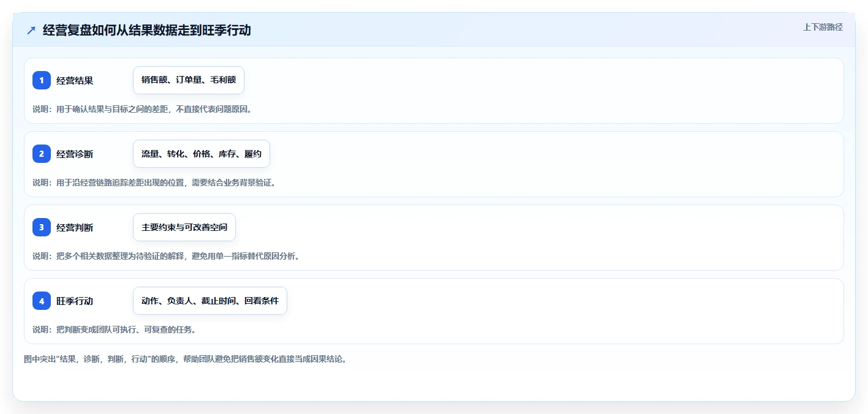Image resolution: width=868 pixels, height=414 pixels.
Task: Click the note about 沿经营链路追踪差距
Action: pyautogui.click(x=154, y=183)
